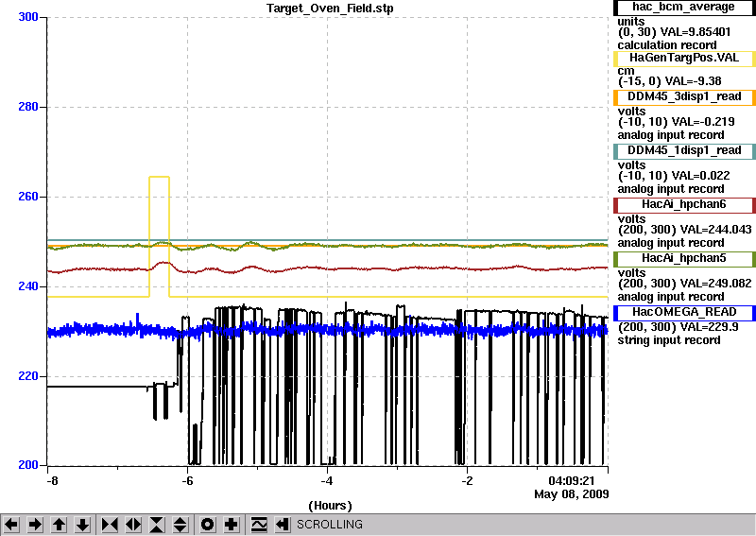Viewport: 756px width, 536px height.
Task: Select the HacAi_hpchan5 legend entry
Action: (x=684, y=259)
